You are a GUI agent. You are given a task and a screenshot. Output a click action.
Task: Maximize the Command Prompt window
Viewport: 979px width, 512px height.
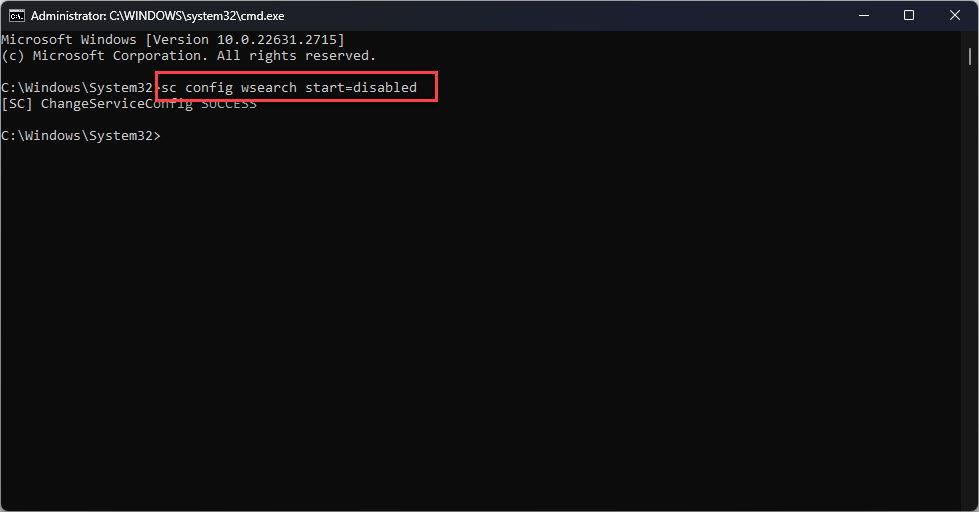click(909, 16)
